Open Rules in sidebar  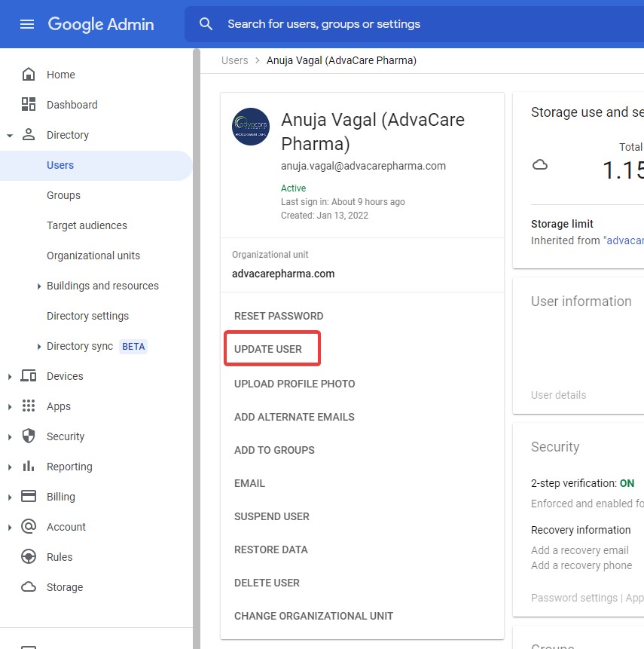[x=60, y=557]
